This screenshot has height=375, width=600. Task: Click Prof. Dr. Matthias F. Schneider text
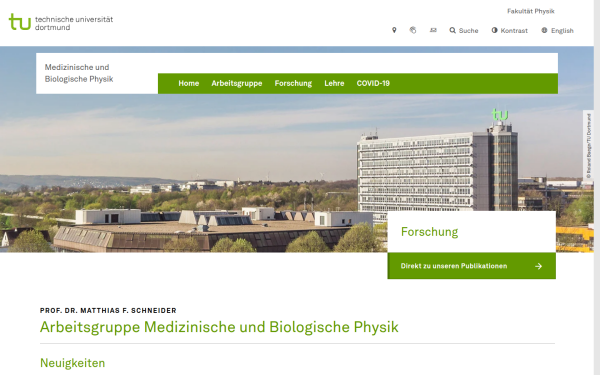point(108,311)
